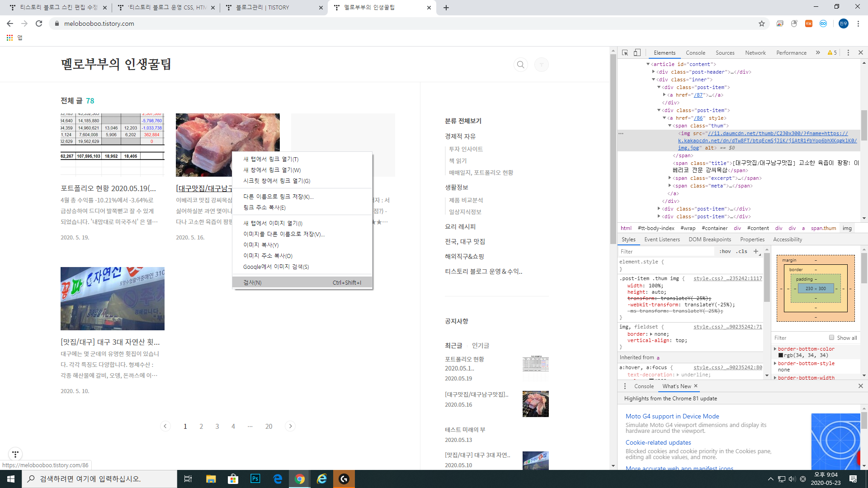
Task: Add new style rule plus icon
Action: (756, 251)
